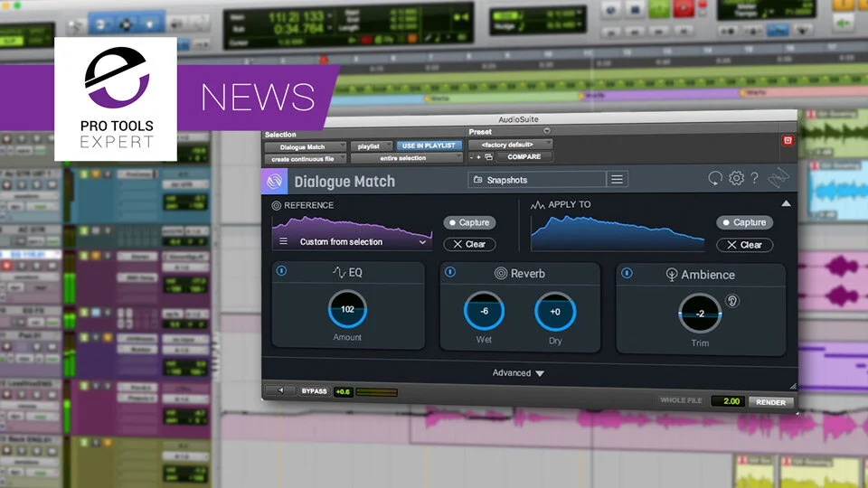
Task: Toggle the Ambience module power button
Action: 627,273
